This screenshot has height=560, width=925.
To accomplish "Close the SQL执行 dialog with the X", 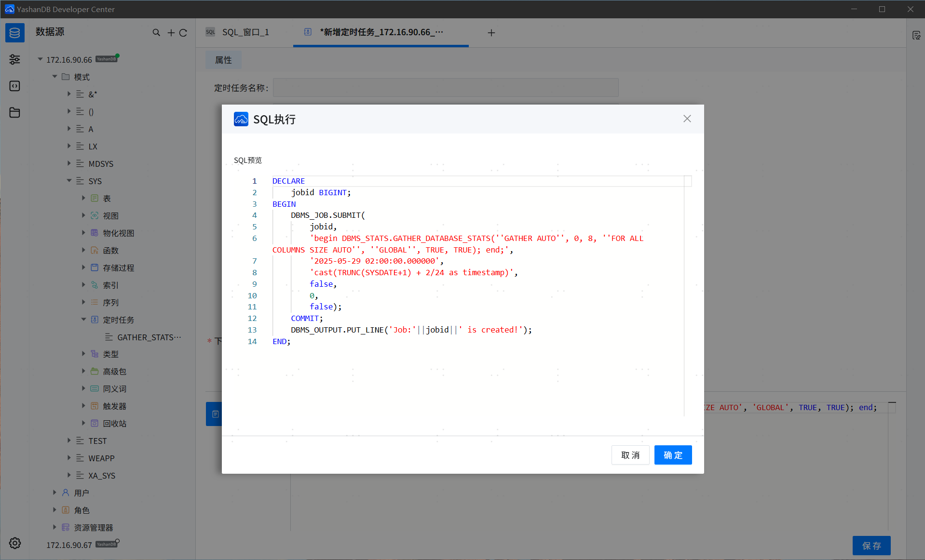I will point(687,119).
